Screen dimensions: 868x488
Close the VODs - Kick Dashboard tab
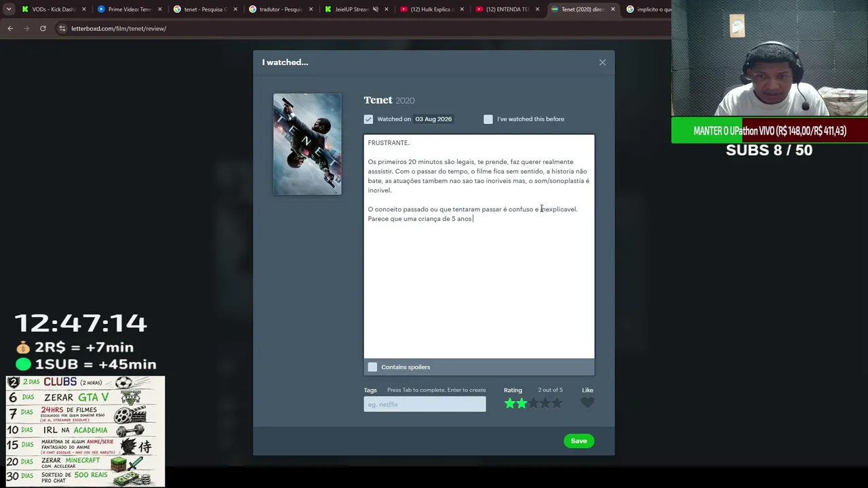[x=84, y=9]
